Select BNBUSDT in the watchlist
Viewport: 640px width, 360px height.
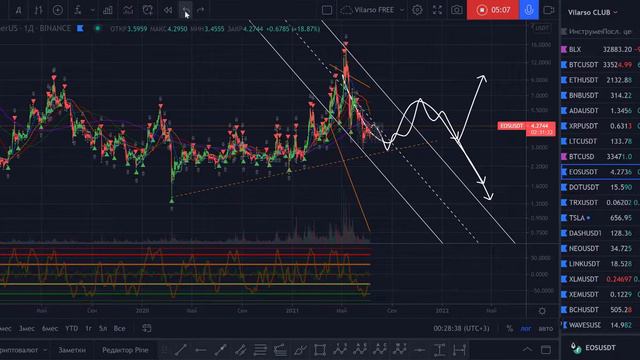600,95
